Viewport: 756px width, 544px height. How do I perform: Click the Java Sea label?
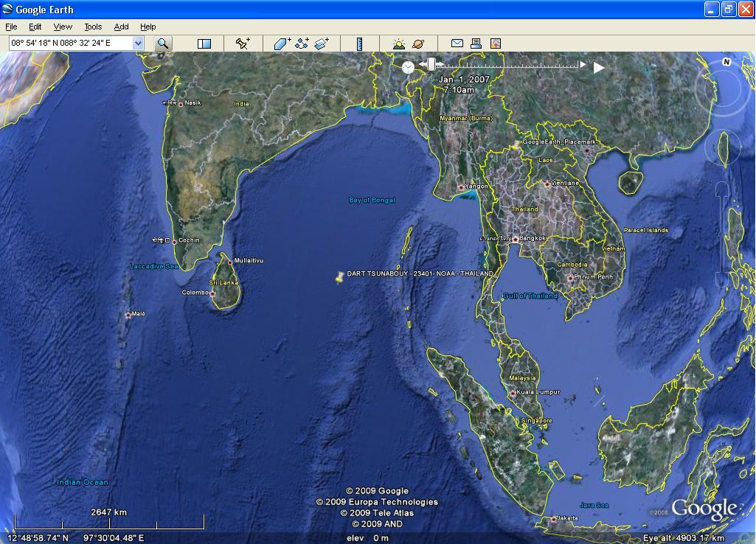point(594,505)
